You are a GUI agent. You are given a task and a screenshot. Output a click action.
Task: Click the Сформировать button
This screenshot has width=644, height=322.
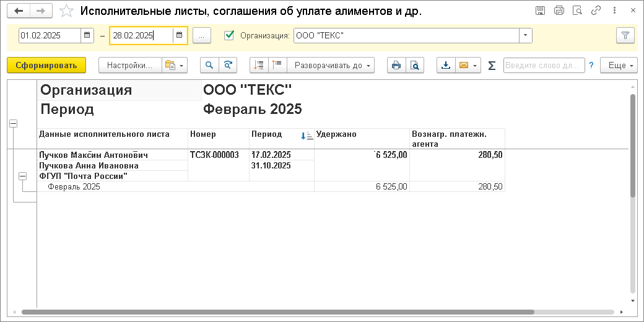[x=46, y=65]
